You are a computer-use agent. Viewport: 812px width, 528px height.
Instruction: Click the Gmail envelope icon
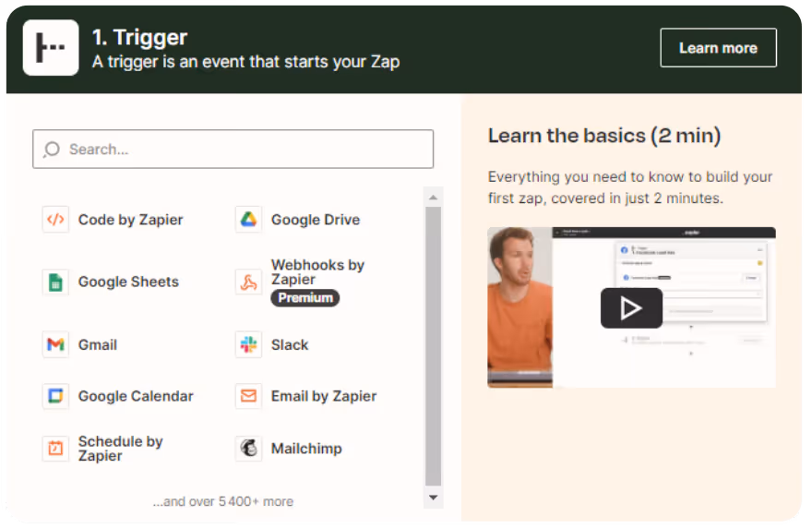[x=55, y=344]
